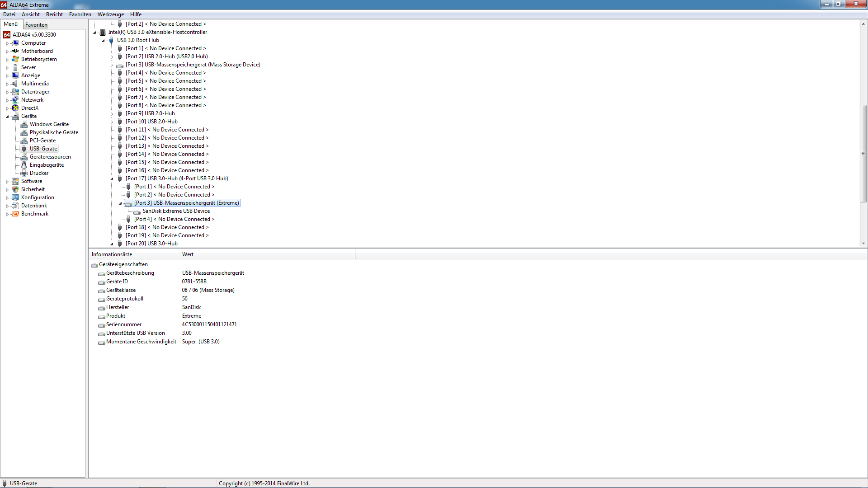Open the Werkzeuge menu
The height and width of the screenshot is (488, 868).
click(110, 14)
